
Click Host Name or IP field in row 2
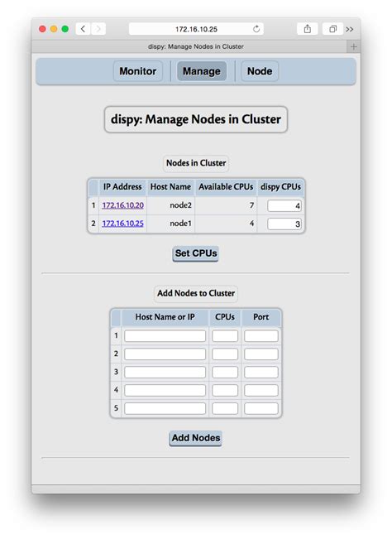165,354
